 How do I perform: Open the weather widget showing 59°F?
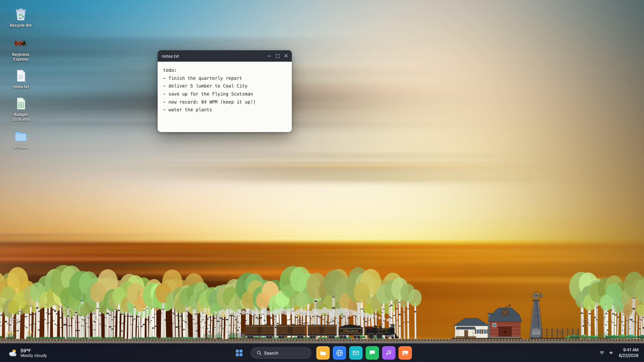28,353
